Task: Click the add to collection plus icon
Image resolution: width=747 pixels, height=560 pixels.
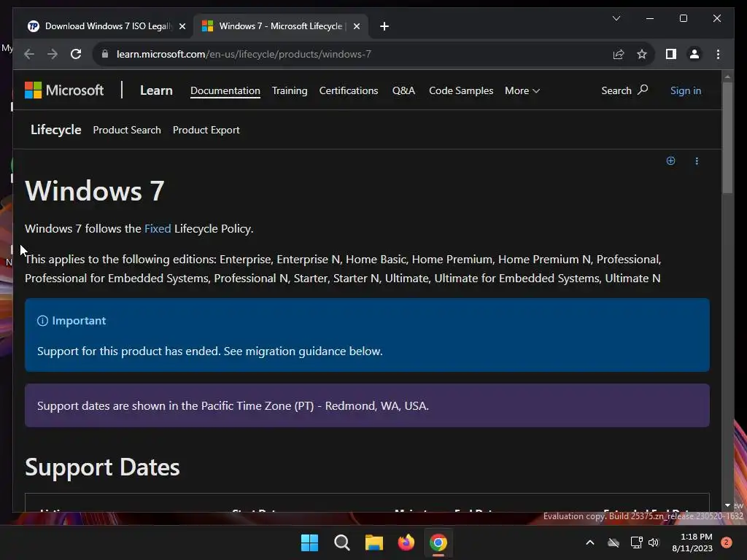Action: tap(671, 161)
